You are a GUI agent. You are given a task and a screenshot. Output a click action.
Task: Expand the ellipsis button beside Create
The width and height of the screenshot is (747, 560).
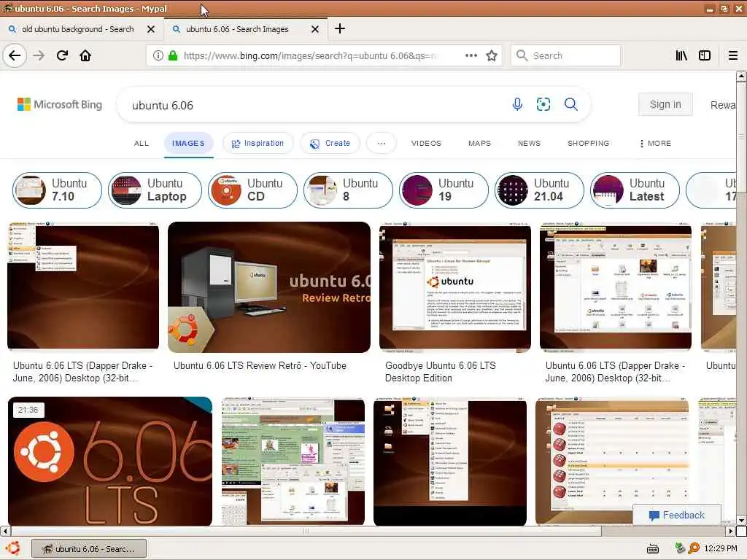(x=381, y=144)
